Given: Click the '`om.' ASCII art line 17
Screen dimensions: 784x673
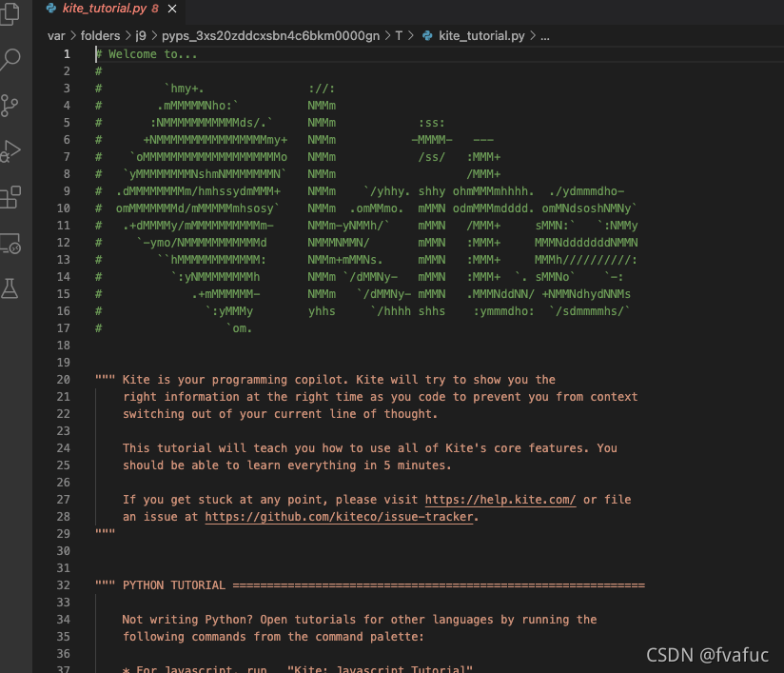Looking at the screenshot, I should pos(239,328).
